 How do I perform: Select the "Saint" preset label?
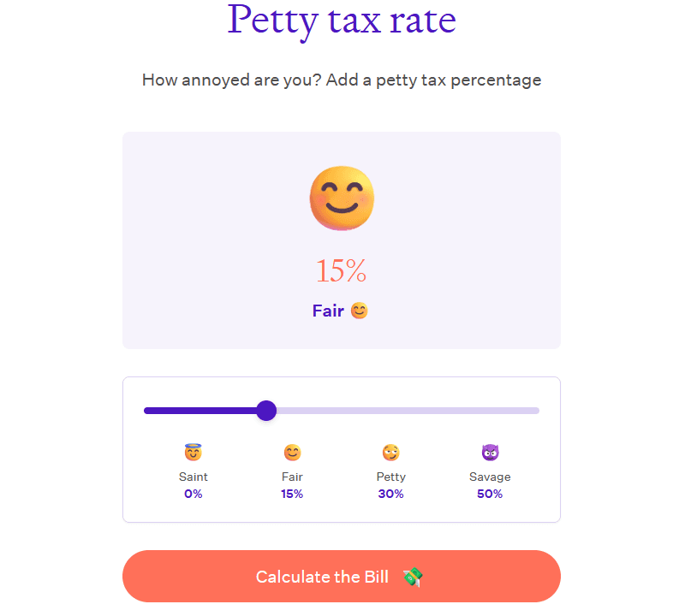click(193, 477)
